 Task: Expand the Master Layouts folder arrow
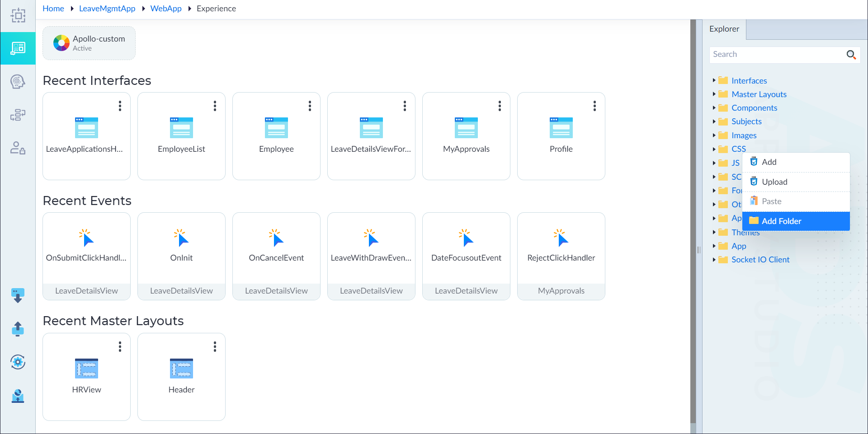pos(714,94)
